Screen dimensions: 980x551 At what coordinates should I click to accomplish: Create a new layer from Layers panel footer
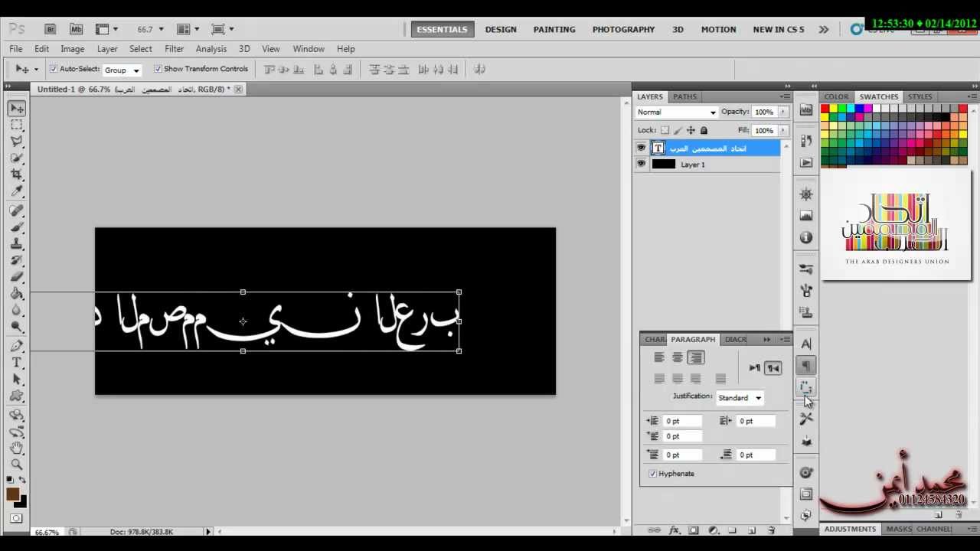(x=751, y=530)
